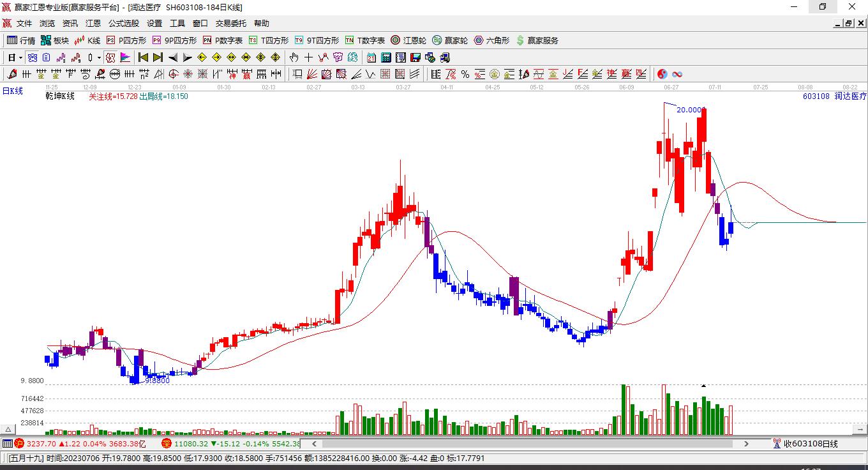Open the 浏览 menu
This screenshot has height=470, width=868.
(x=47, y=24)
